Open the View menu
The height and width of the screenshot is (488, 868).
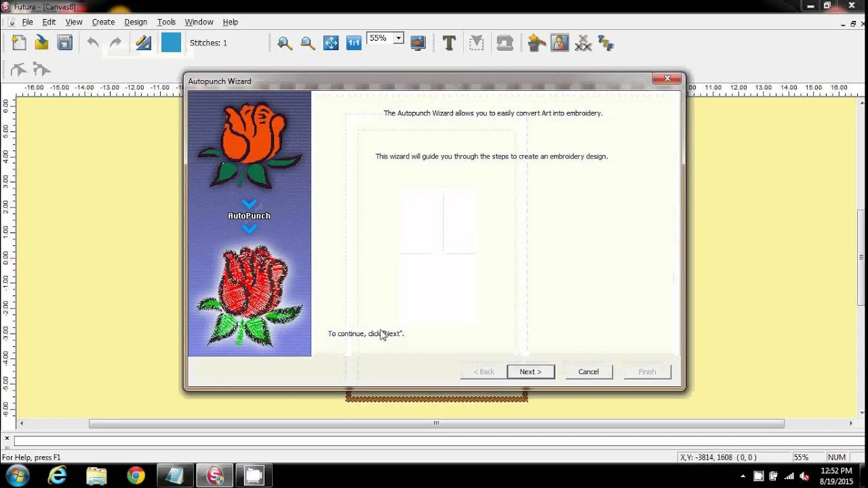coord(74,22)
